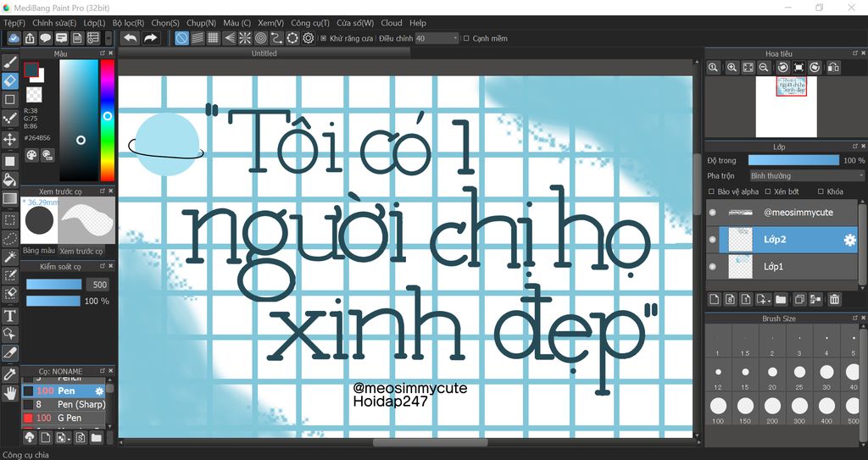Select the Move tool

tap(10, 138)
